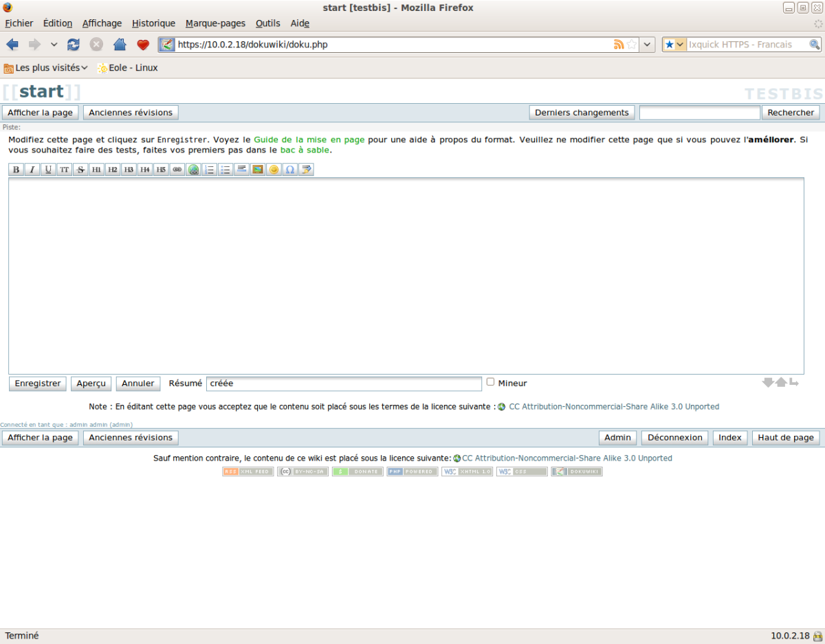Toggle the Mineur checkbox
The width and height of the screenshot is (825, 644).
click(491, 381)
